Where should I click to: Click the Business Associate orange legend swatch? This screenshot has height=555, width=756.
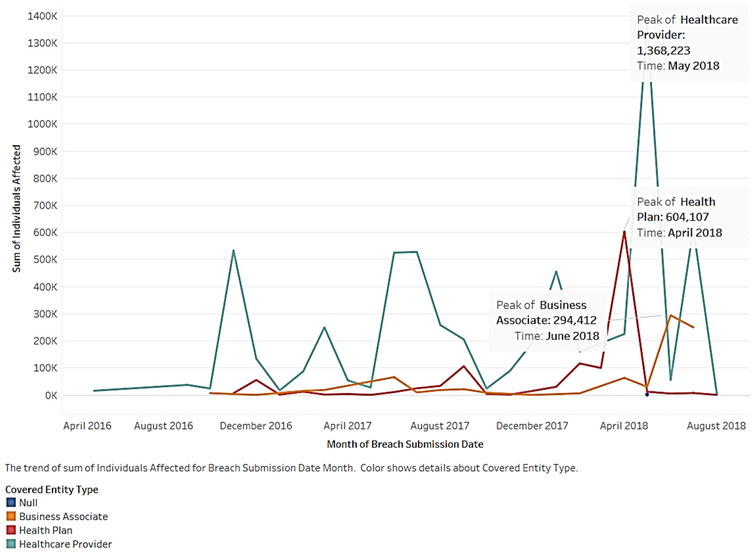tap(11, 516)
